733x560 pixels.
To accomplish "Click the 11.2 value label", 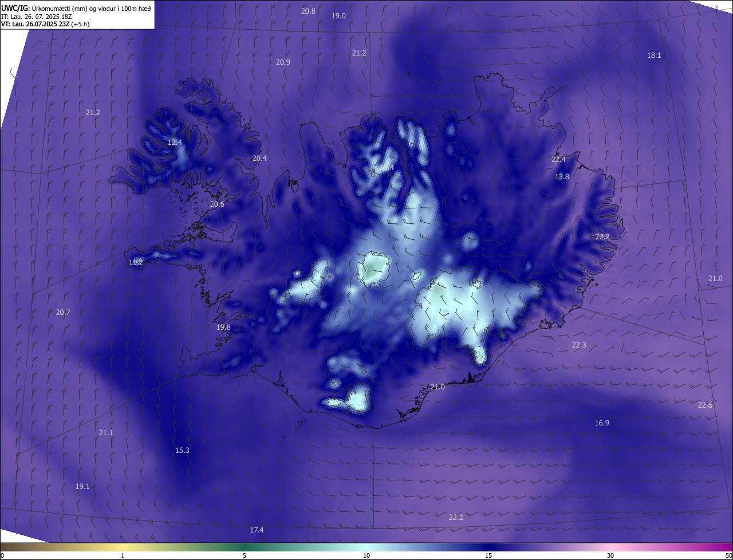I will [136, 263].
